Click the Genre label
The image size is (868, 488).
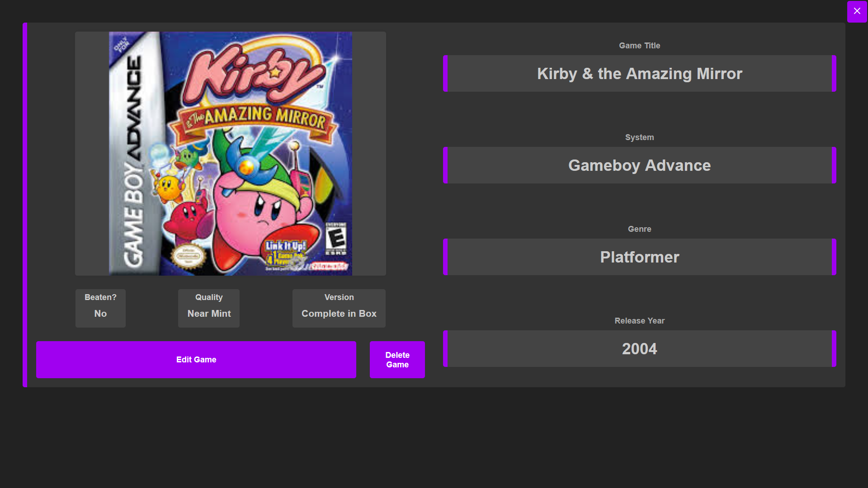(640, 229)
